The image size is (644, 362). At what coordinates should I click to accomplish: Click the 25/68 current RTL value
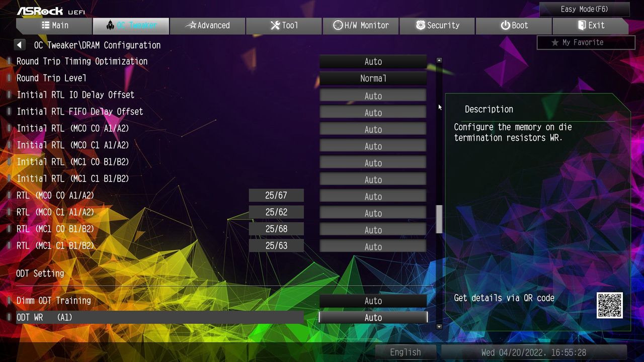pyautogui.click(x=276, y=229)
